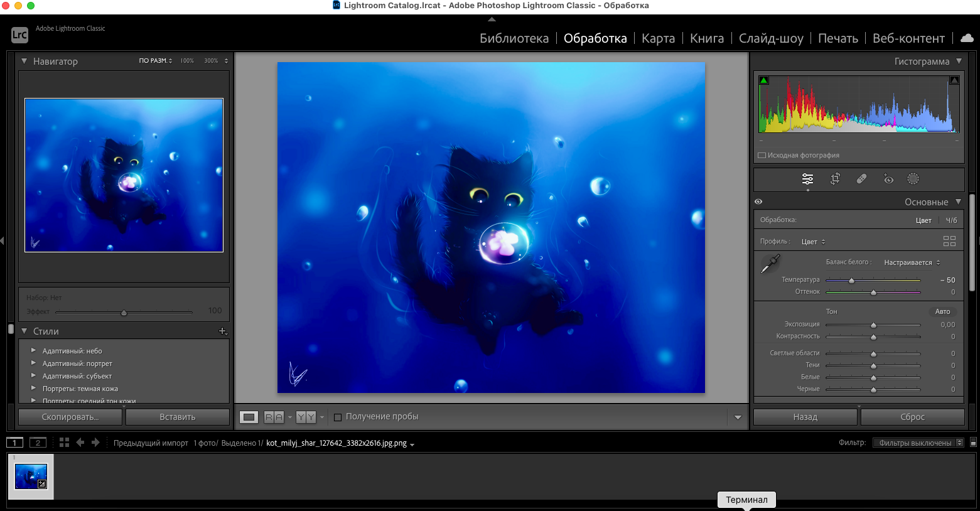Pick the White Balance eyedropper
980x511 pixels.
[x=770, y=264]
